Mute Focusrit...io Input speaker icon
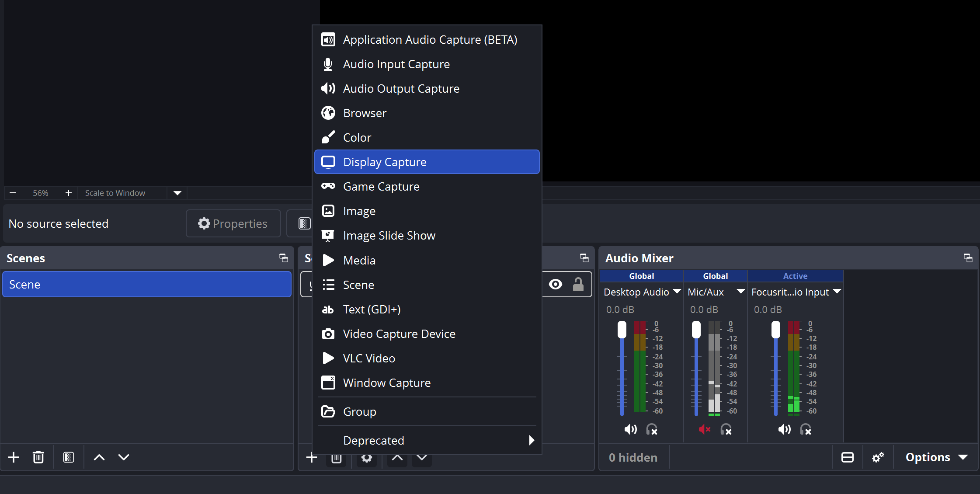The image size is (980, 494). tap(784, 430)
